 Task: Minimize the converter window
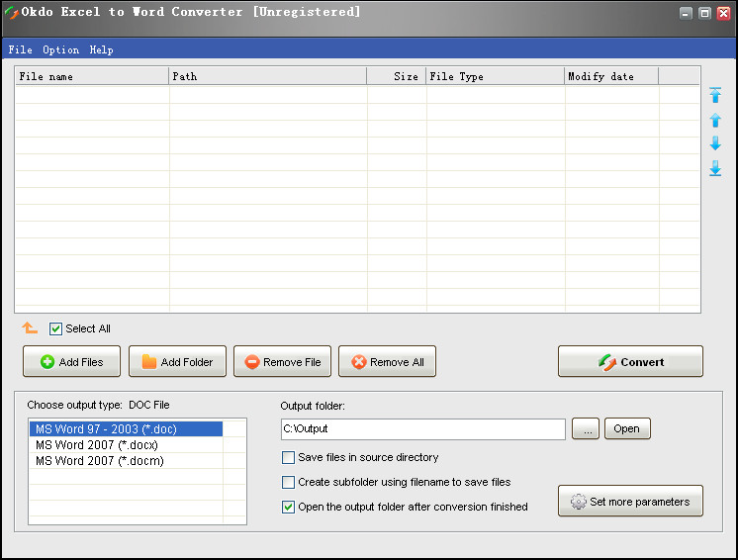[686, 13]
